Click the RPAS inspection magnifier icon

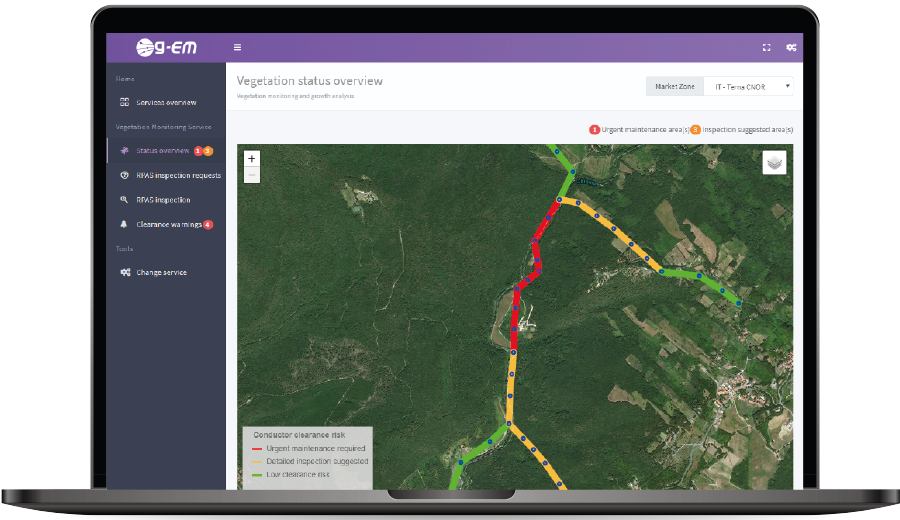pyautogui.click(x=124, y=200)
